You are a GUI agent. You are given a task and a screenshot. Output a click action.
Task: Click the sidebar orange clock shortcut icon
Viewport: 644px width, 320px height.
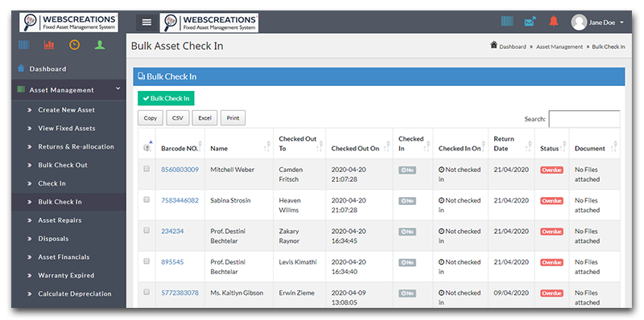tap(74, 45)
